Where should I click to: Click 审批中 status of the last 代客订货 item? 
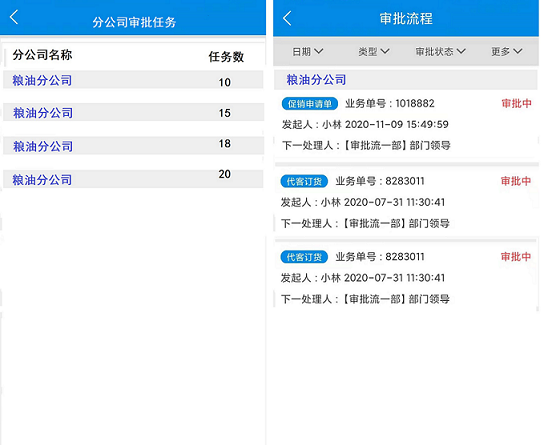pyautogui.click(x=516, y=257)
